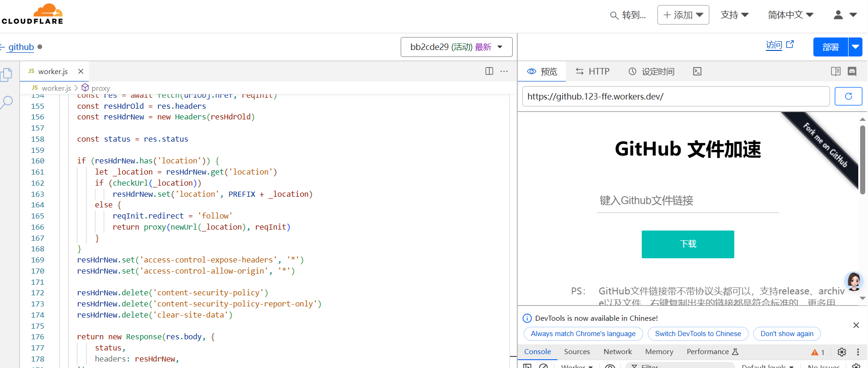Screen dimensions: 868x368
Task: Select the DevTools Console tab
Action: (537, 352)
